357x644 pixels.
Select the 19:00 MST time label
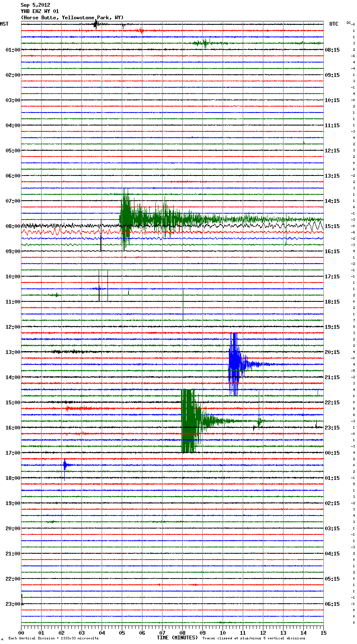[13, 503]
